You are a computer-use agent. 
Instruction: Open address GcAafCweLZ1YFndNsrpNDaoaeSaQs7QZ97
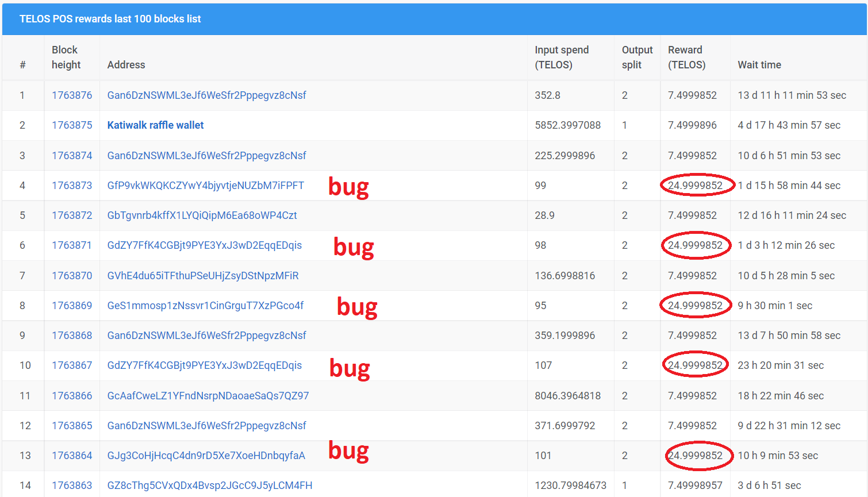[x=208, y=396]
